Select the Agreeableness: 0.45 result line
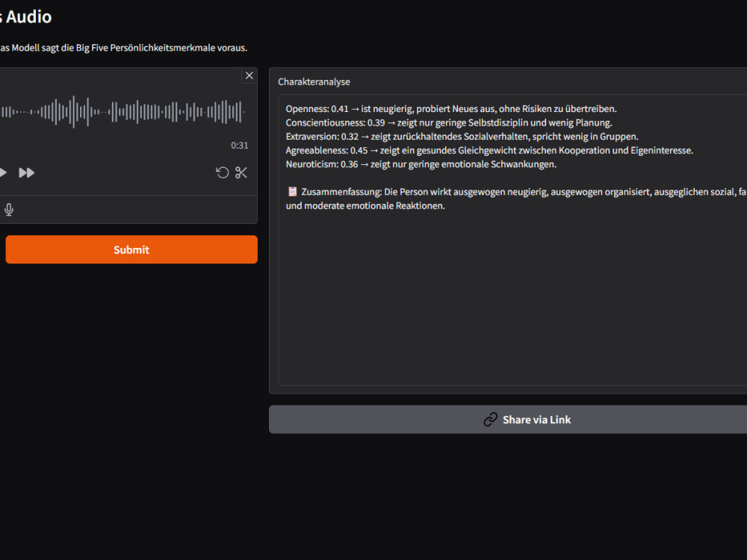747x560 pixels. (489, 151)
